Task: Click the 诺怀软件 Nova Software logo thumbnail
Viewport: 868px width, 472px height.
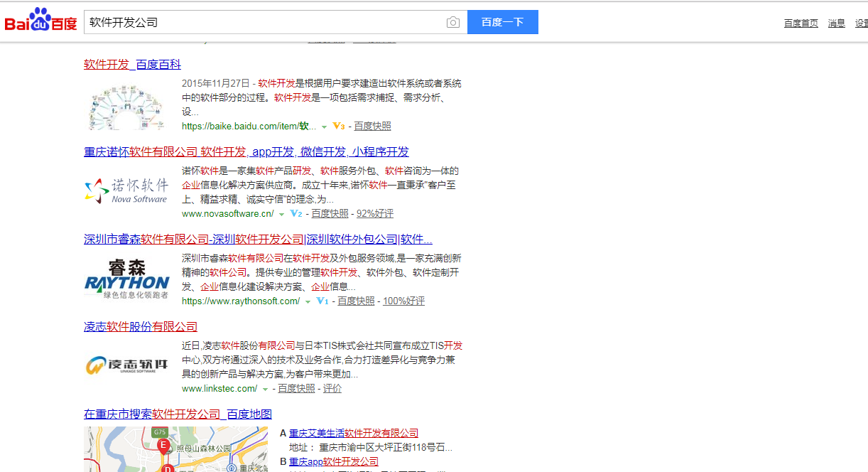Action: pyautogui.click(x=127, y=191)
